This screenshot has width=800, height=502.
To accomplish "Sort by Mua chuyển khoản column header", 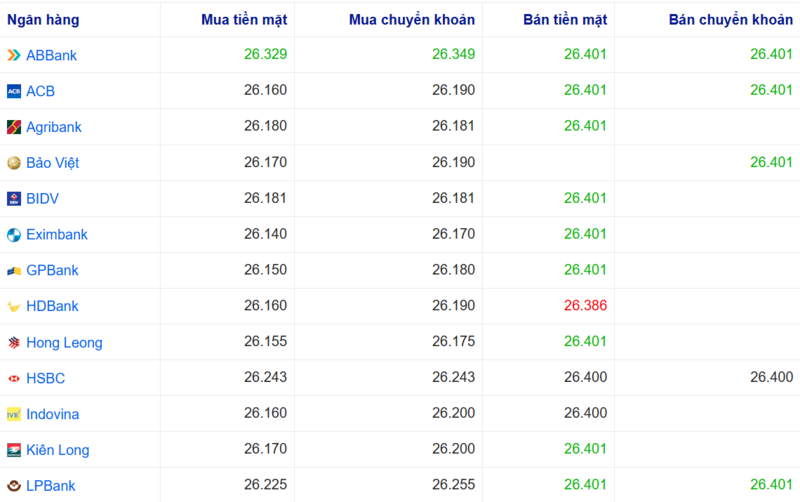I will [412, 20].
